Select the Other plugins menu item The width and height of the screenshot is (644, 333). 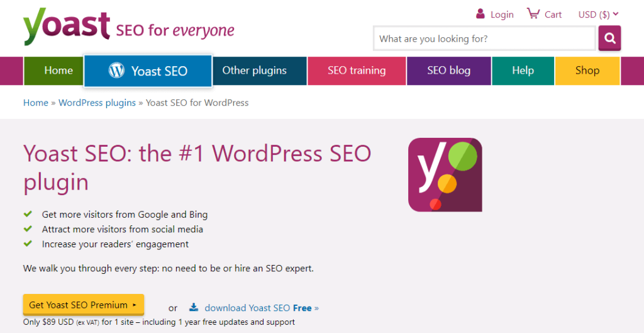coord(254,71)
